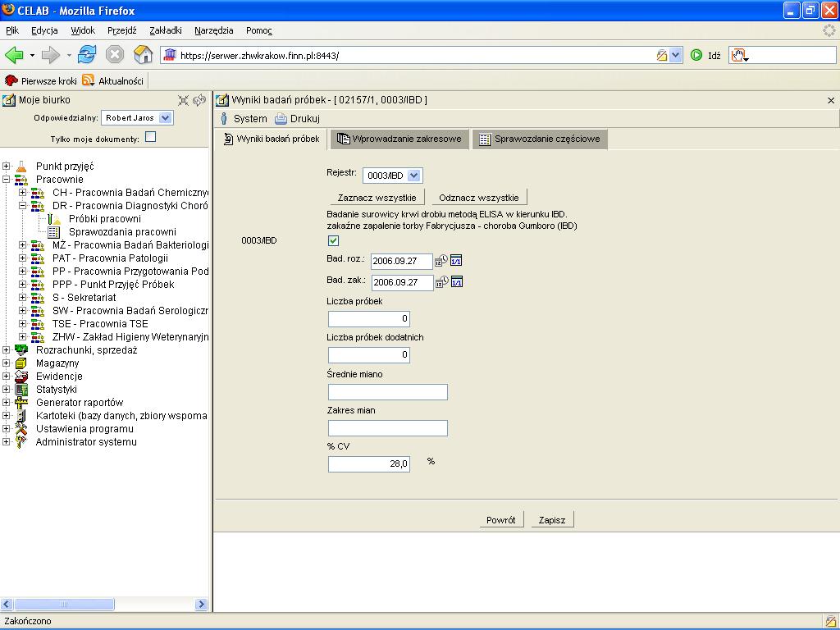This screenshot has height=630, width=840.
Task: Click the Magazyny yellow box icon
Action: click(21, 363)
